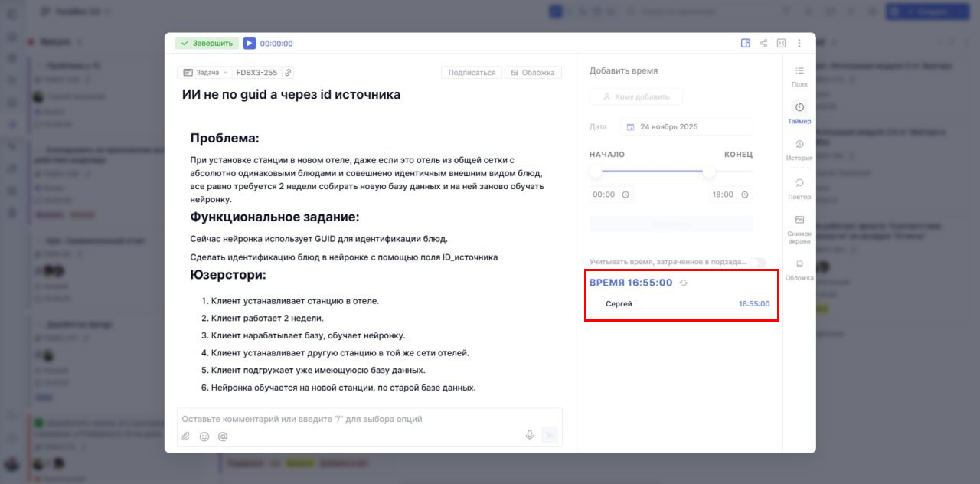980x484 pixels.
Task: Click the share icon at the top
Action: click(x=763, y=44)
